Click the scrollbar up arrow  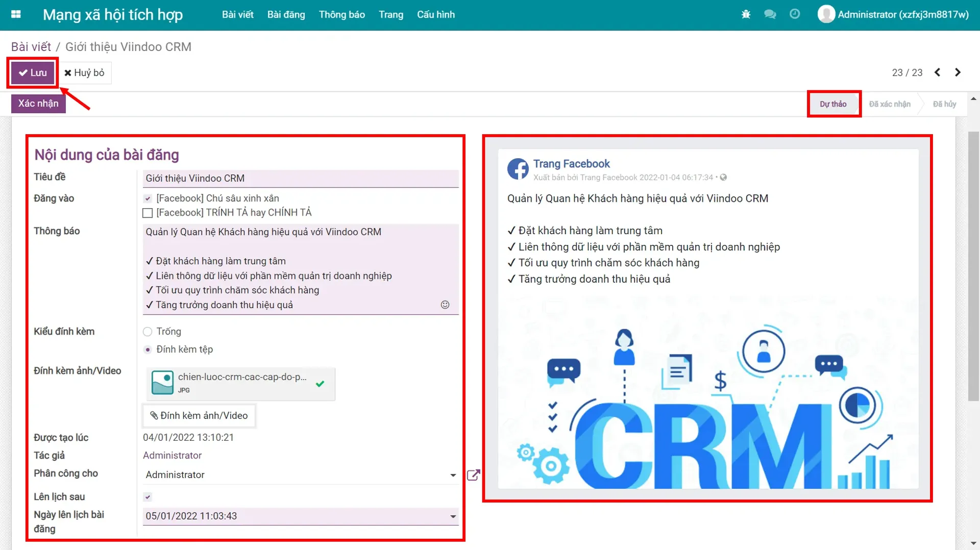point(973,98)
